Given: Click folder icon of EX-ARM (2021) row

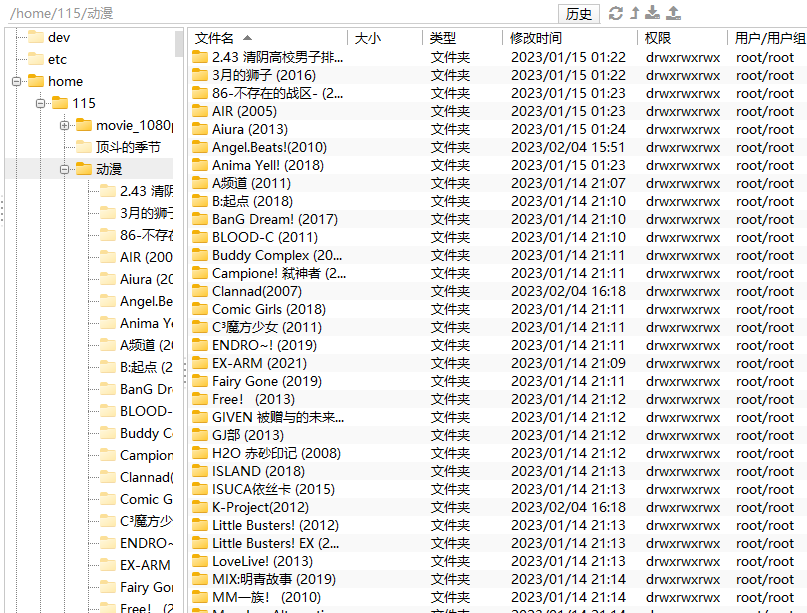Looking at the screenshot, I should click(200, 364).
